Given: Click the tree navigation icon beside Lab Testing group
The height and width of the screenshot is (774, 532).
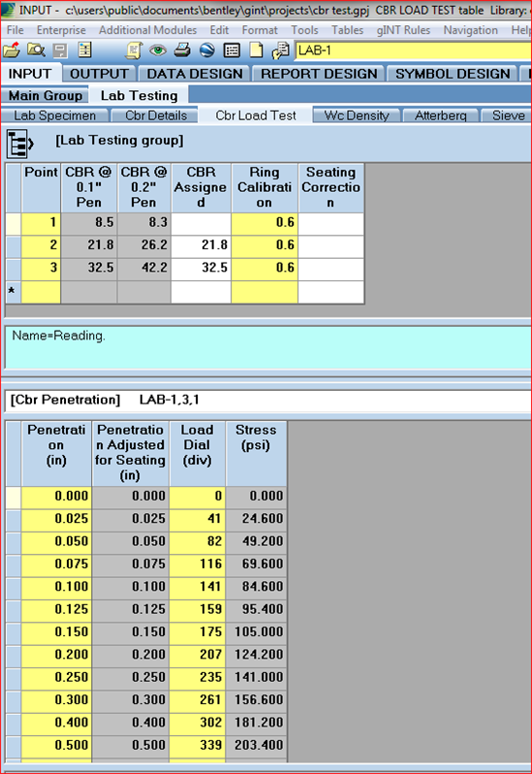Looking at the screenshot, I should [x=19, y=145].
